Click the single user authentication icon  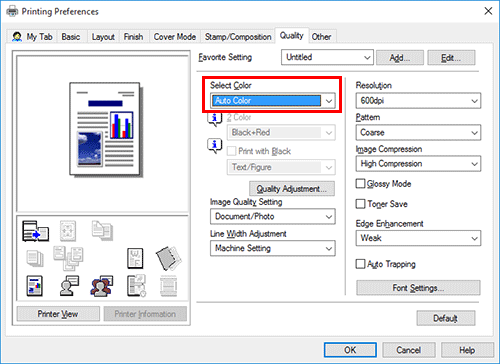(69, 286)
